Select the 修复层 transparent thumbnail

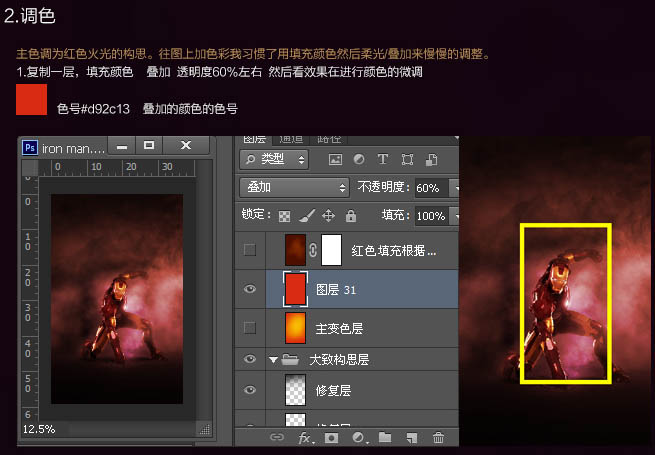point(295,390)
